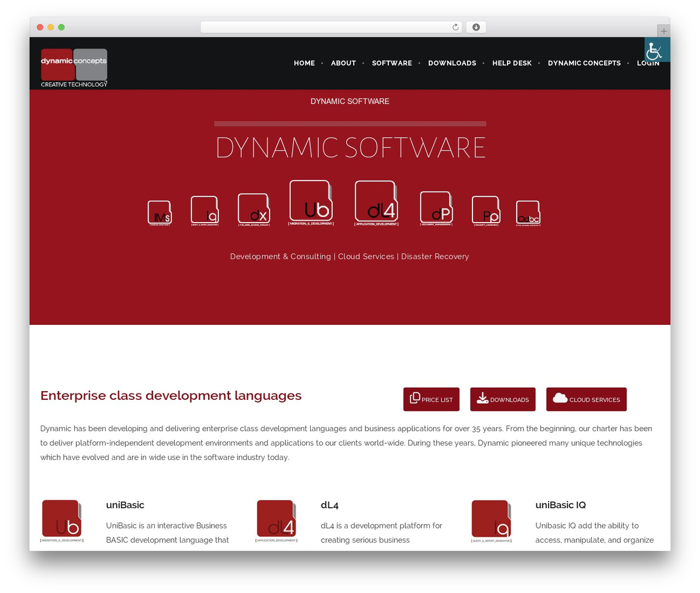Click the dL4 icon beside dL4 description
700x593 pixels.
click(276, 521)
